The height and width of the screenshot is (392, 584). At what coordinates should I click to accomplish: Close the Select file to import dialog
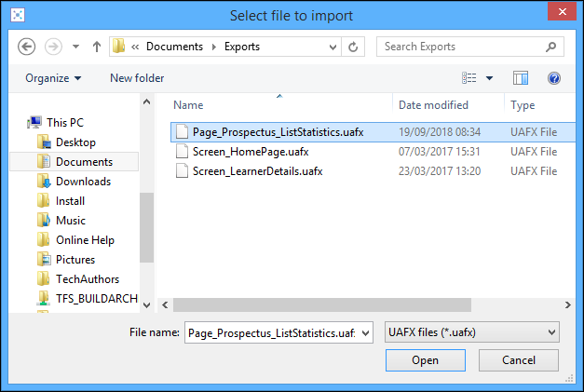coord(562,11)
